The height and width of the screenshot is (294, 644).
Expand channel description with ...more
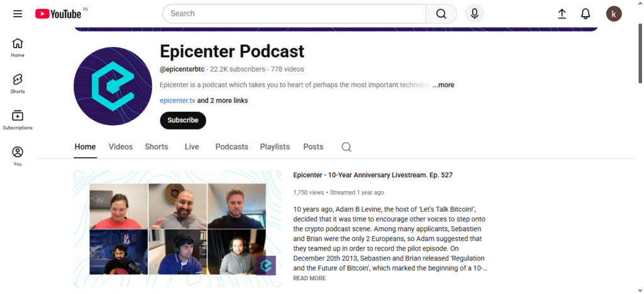pyautogui.click(x=443, y=85)
